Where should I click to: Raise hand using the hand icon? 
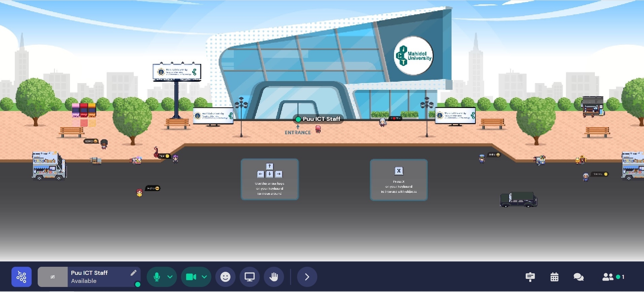[274, 277]
